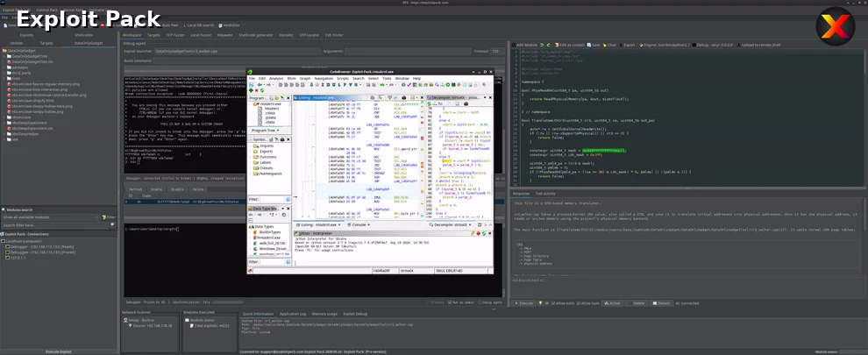The width and height of the screenshot is (868, 355).
Task: Open Show all available modules dropdown
Action: (x=50, y=217)
